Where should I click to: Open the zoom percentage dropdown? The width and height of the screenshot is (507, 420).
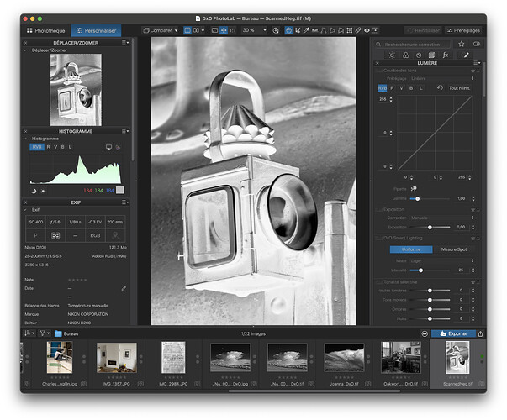pyautogui.click(x=255, y=30)
